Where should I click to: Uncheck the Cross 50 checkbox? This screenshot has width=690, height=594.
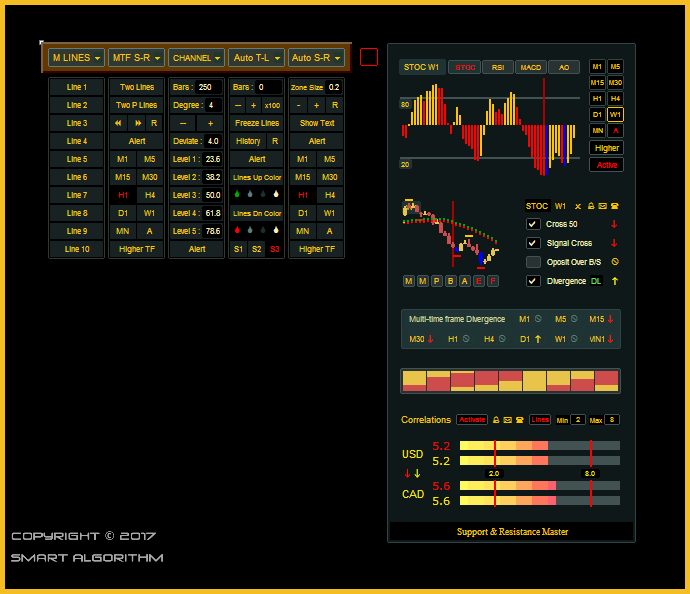point(534,224)
